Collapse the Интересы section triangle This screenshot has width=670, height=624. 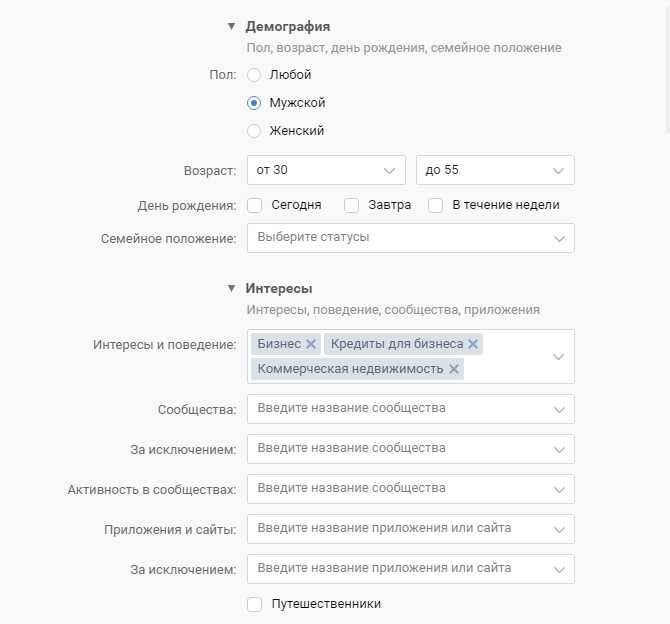coord(231,289)
